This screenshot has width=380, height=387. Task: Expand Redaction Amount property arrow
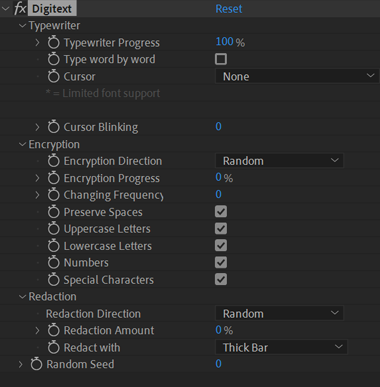[37, 330]
